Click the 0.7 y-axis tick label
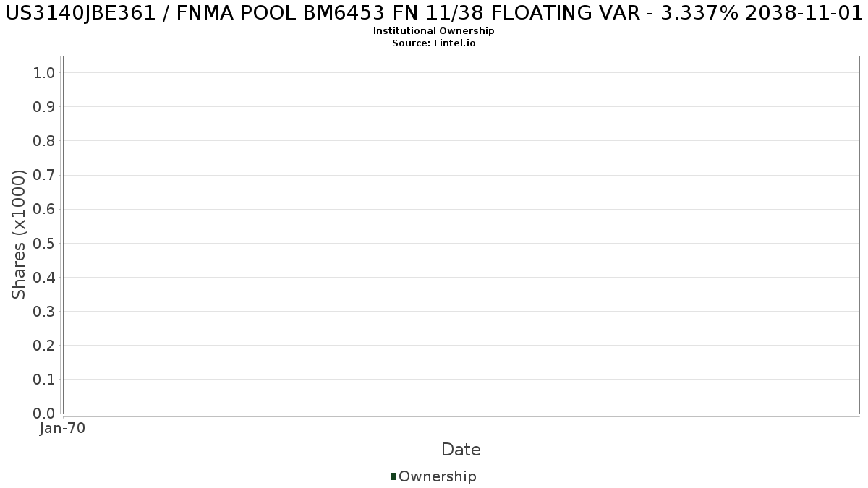 click(45, 175)
